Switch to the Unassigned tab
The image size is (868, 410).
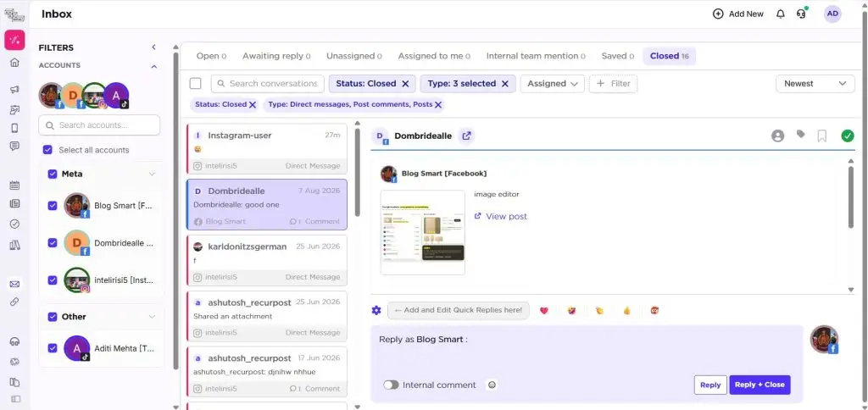point(353,56)
